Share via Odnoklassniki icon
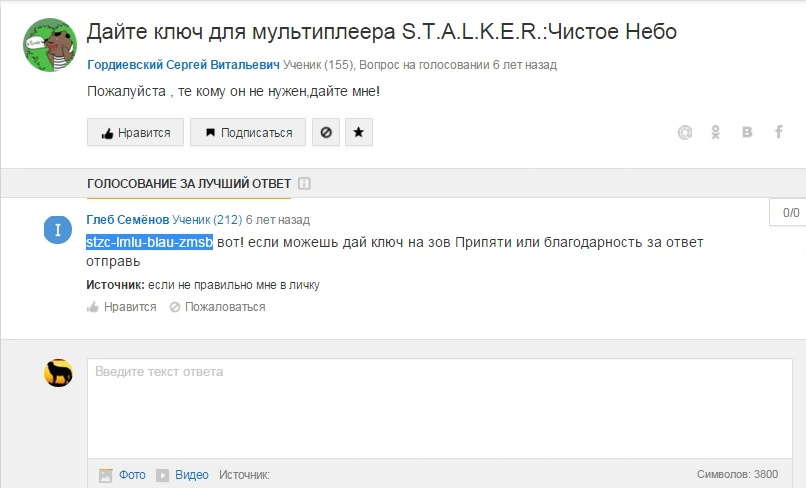The width and height of the screenshot is (806, 488). pos(716,133)
